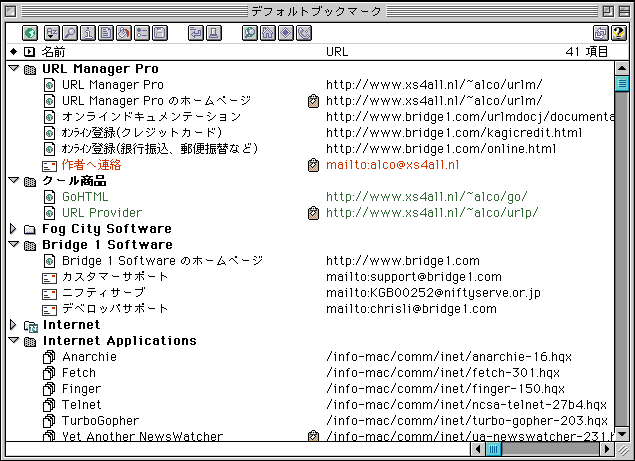
Task: Select the デベロッパサポート entry
Action: point(115,309)
